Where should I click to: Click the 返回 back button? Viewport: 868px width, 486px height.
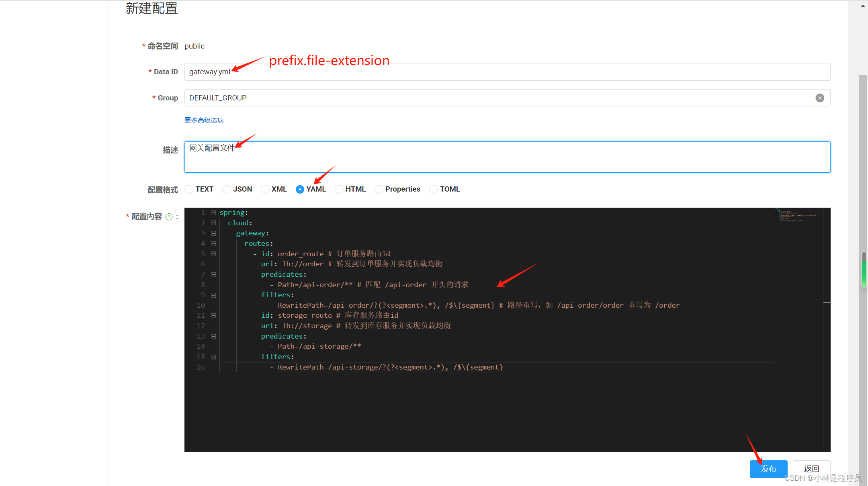[x=811, y=469]
